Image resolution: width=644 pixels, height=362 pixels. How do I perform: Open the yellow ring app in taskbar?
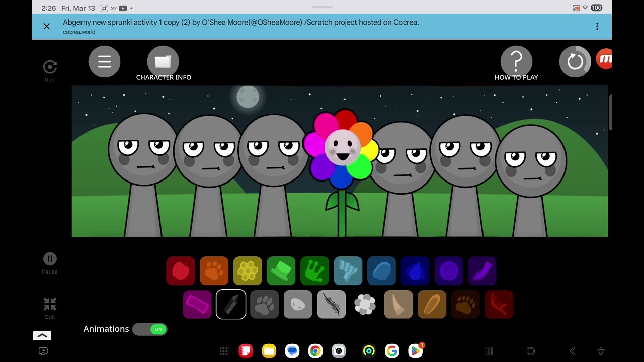369,351
